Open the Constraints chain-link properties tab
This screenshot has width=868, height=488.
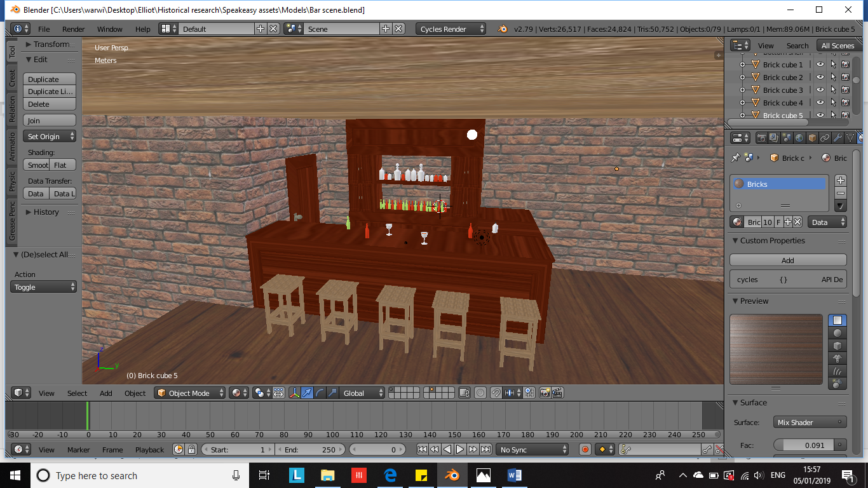825,138
